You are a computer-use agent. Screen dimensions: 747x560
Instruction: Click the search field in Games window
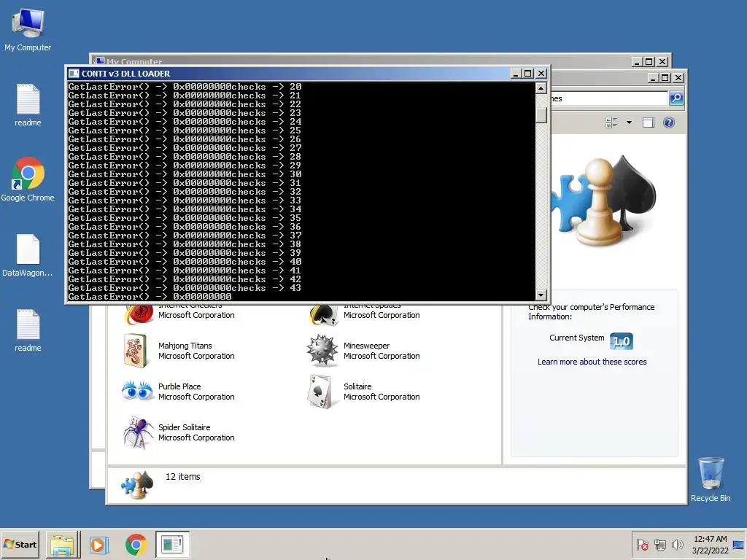[610, 98]
